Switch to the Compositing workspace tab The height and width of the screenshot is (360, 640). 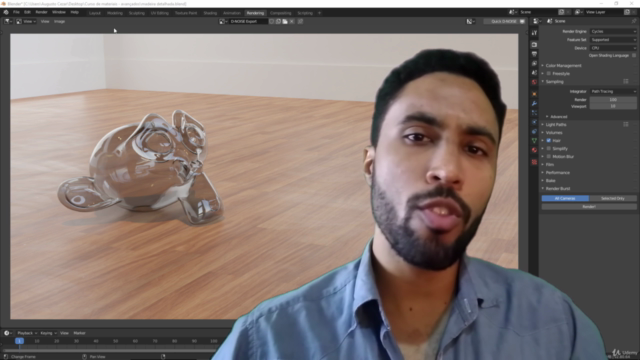(x=281, y=13)
